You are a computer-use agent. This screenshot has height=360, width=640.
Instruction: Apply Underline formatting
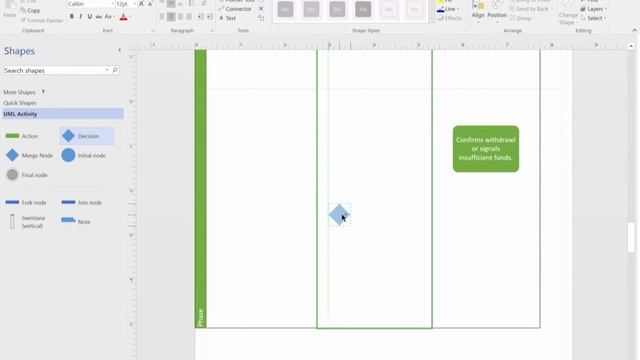pyautogui.click(x=89, y=17)
